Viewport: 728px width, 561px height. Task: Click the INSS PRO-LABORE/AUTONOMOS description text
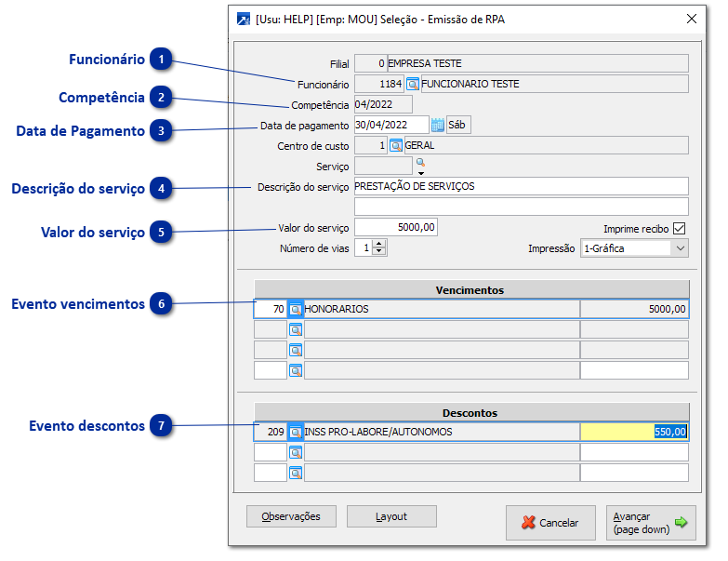tap(377, 432)
